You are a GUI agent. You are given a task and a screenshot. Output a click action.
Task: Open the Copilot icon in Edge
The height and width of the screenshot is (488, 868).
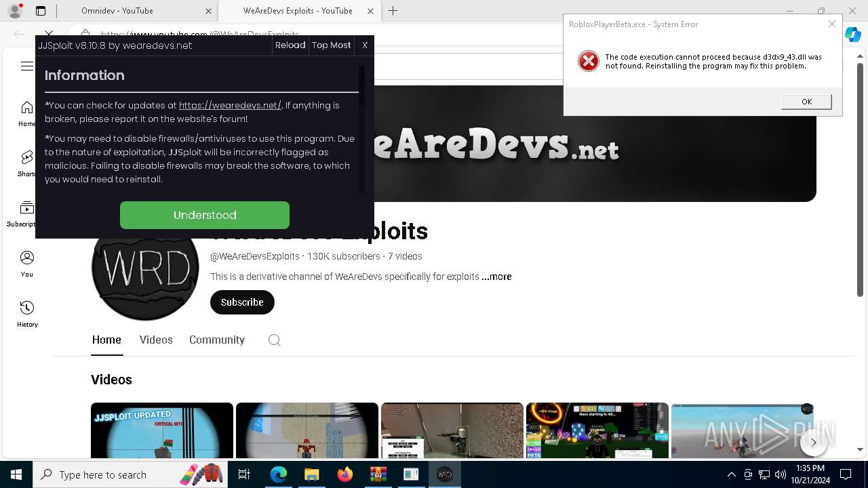(852, 35)
